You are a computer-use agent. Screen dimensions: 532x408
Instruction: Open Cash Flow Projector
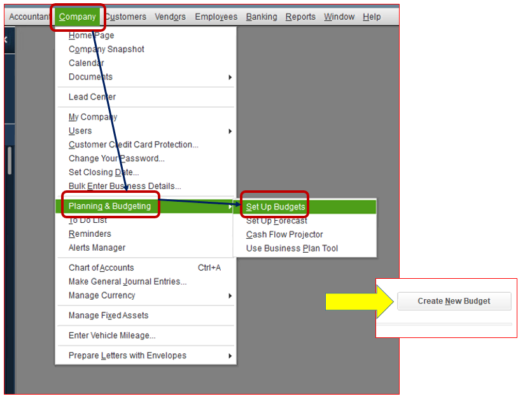[305, 235]
